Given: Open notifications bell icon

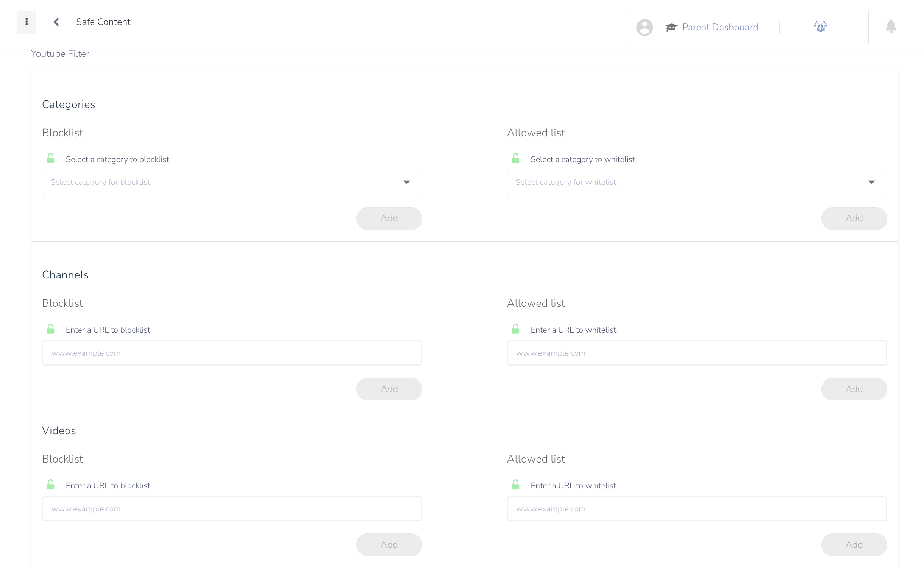Looking at the screenshot, I should pyautogui.click(x=891, y=27).
